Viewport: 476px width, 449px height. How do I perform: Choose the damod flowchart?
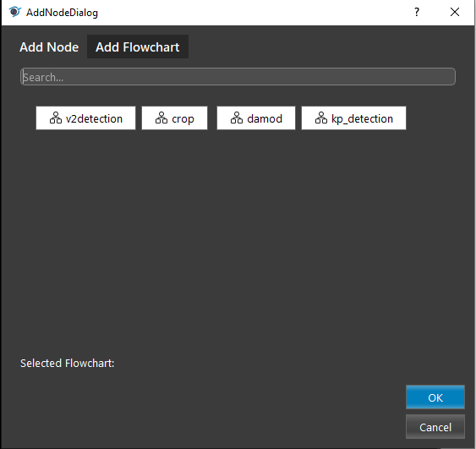click(256, 118)
